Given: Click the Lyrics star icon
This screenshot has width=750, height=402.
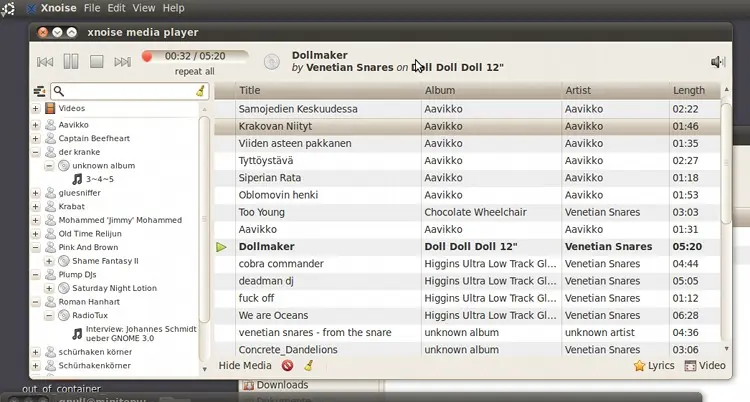Looking at the screenshot, I should tap(639, 366).
